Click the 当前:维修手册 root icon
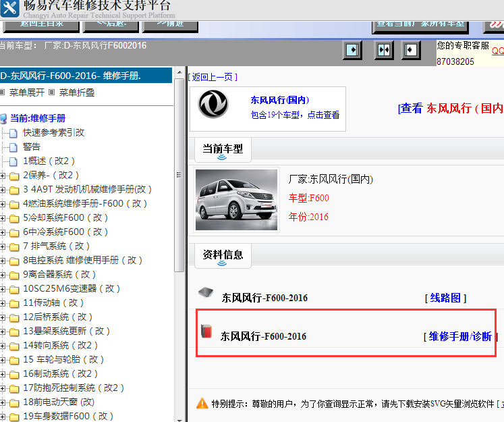 pos(3,119)
